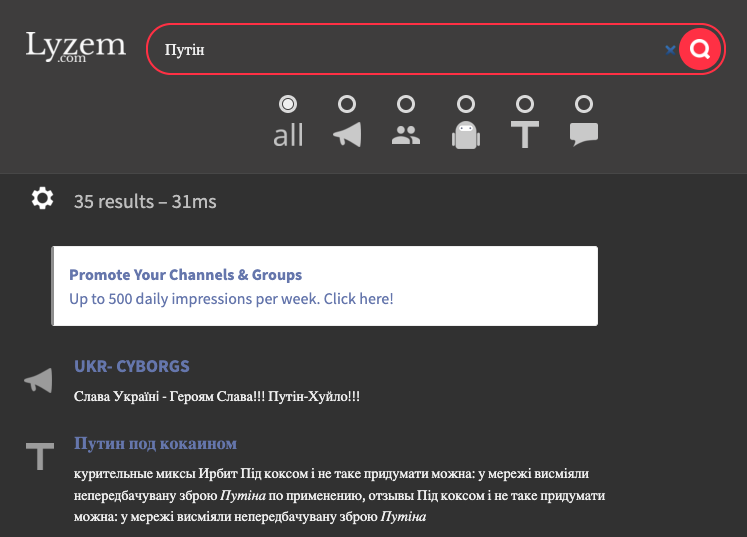
Task: Click the megaphone channels filter icon
Action: point(347,134)
